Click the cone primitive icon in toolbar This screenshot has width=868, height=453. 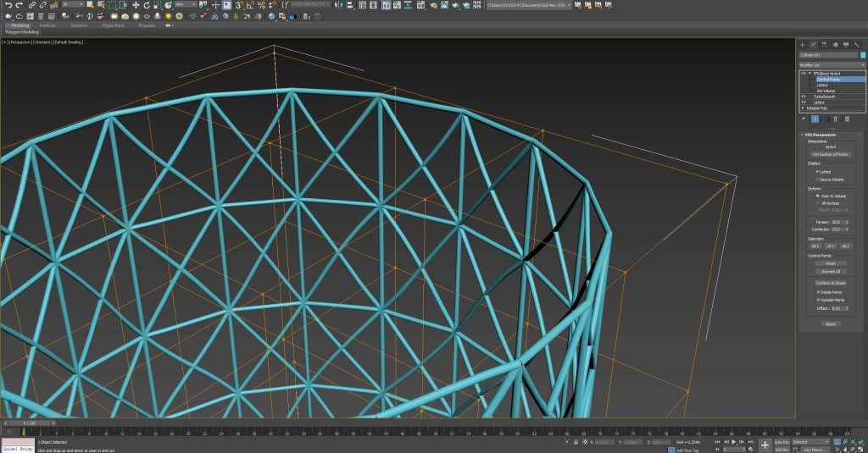click(x=157, y=17)
